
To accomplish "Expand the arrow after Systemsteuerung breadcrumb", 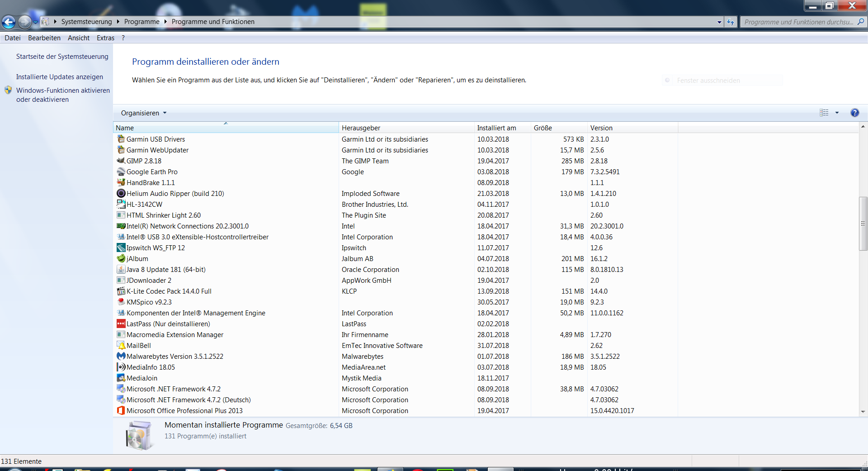I will click(x=118, y=22).
